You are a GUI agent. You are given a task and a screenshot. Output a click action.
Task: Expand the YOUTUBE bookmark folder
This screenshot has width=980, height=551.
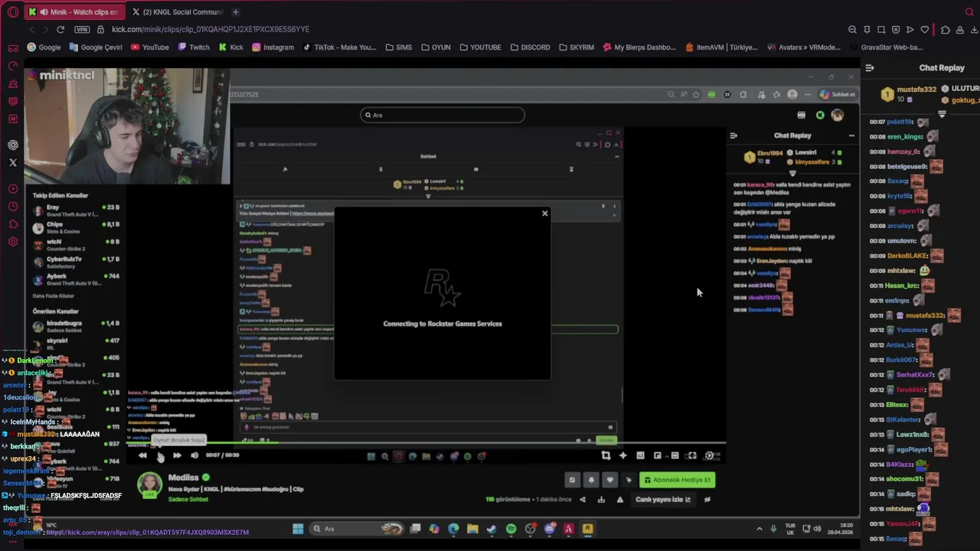[x=480, y=47]
